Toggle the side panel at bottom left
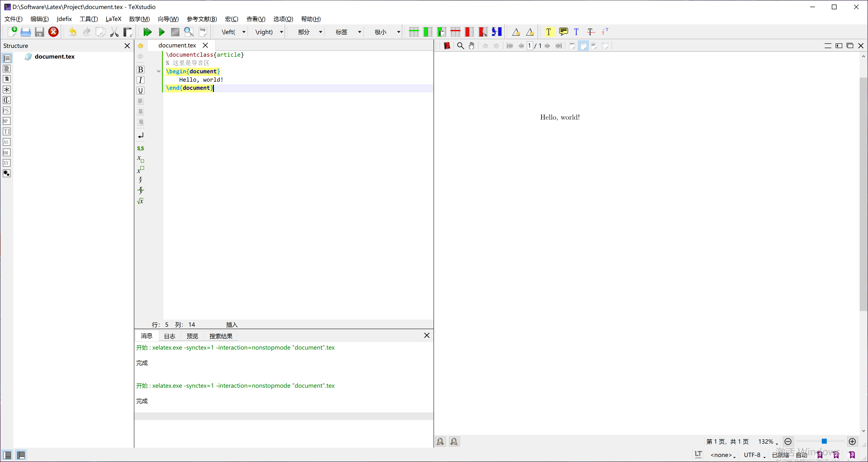The image size is (868, 462). [7, 455]
